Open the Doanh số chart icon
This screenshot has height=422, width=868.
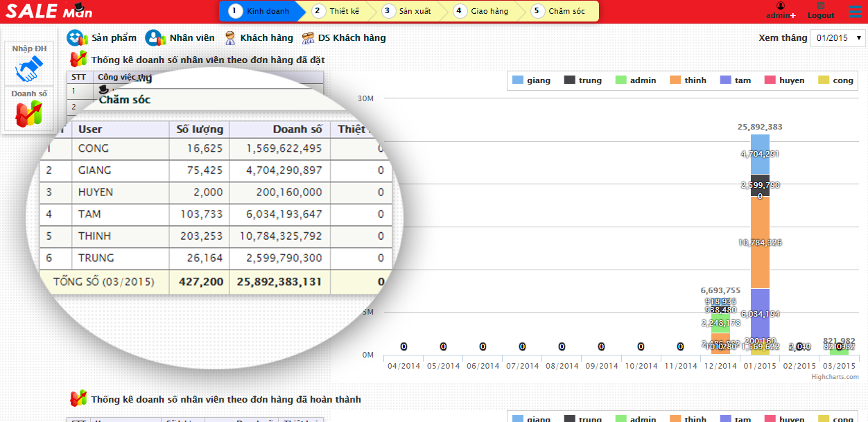(x=29, y=114)
